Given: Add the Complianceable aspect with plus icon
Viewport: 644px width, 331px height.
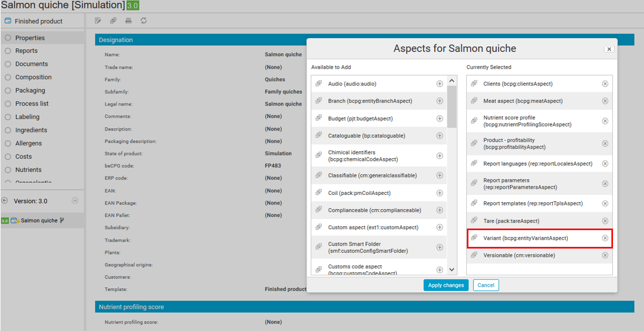Looking at the screenshot, I should tap(439, 210).
